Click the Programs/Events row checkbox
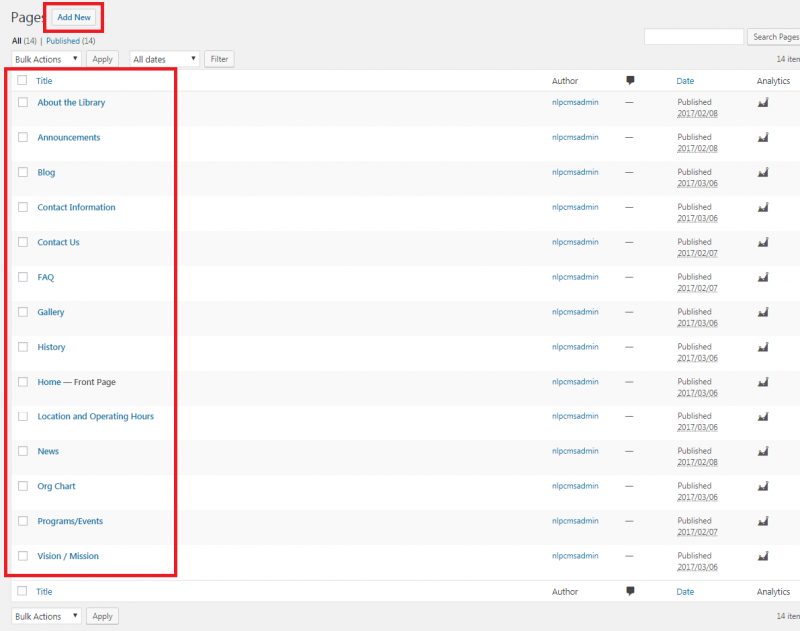This screenshot has height=631, width=800. pyautogui.click(x=23, y=521)
